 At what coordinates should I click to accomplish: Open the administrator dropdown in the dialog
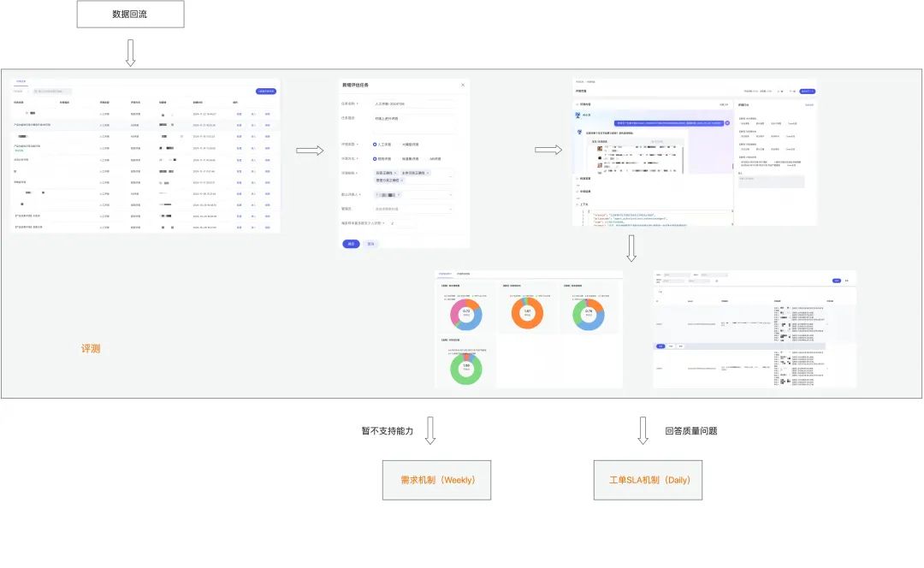pyautogui.click(x=414, y=209)
